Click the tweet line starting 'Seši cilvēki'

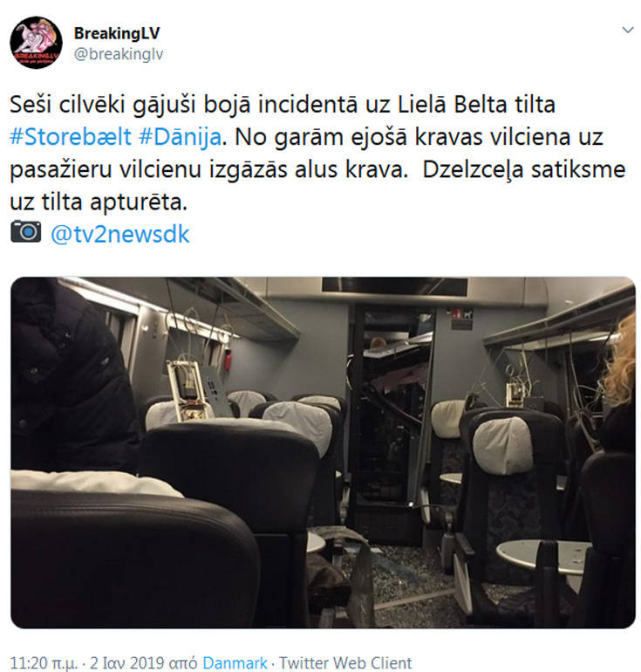pyautogui.click(x=283, y=105)
